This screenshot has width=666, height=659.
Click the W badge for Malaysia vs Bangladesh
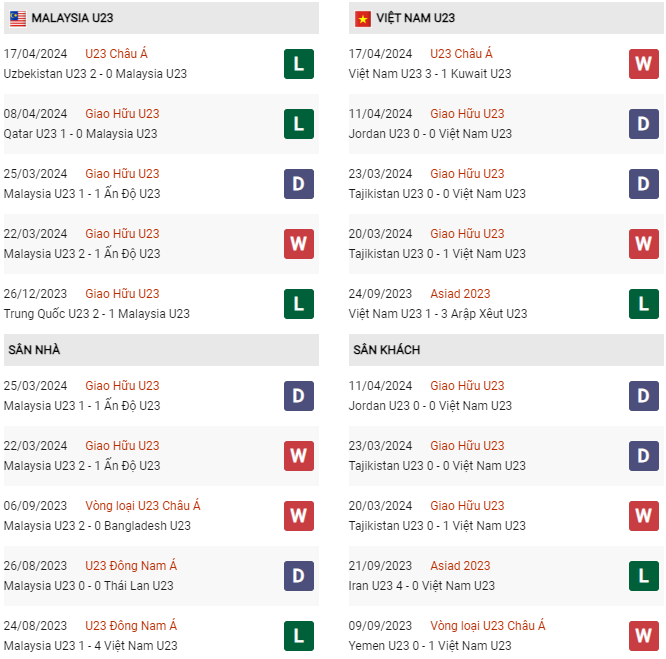pyautogui.click(x=298, y=516)
